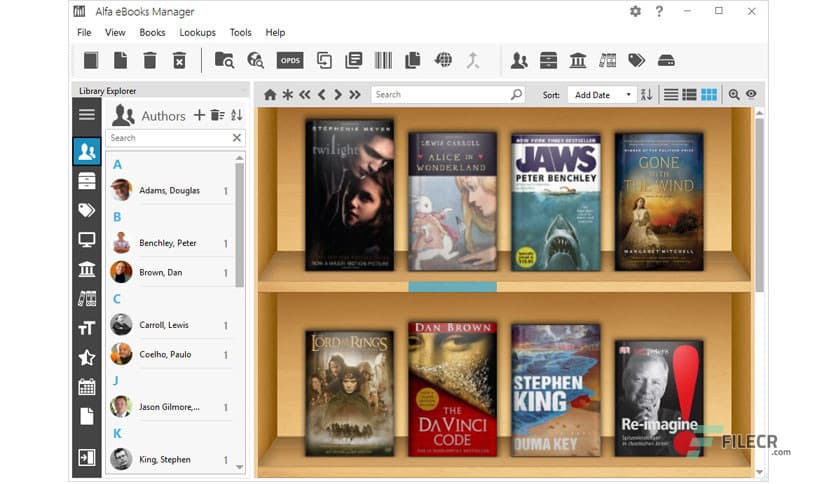Go to previous page arrow
Image resolution: width=836 pixels, height=484 pixels.
(x=321, y=95)
